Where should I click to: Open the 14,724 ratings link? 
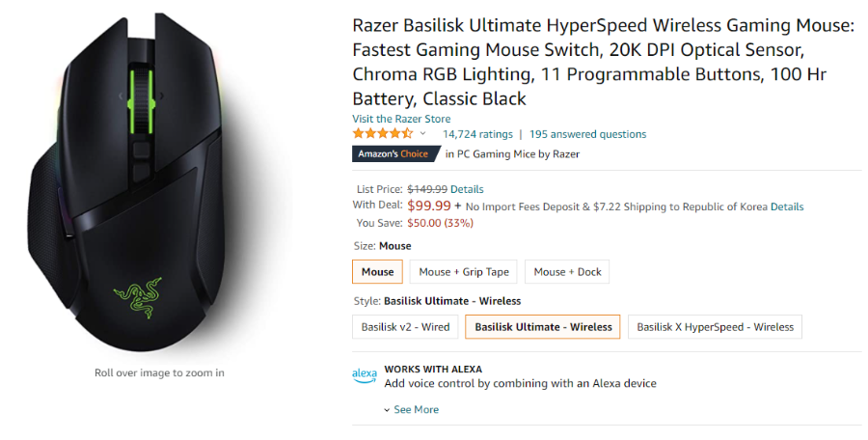[x=477, y=134]
